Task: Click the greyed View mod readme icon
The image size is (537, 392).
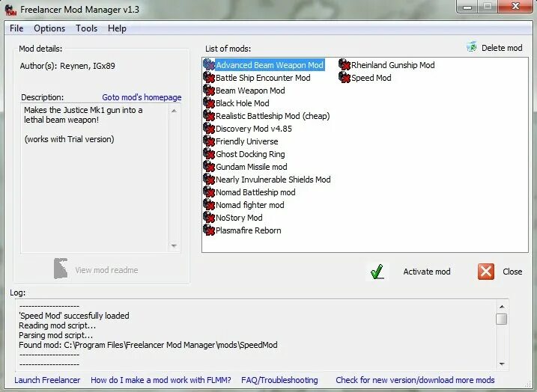Action: [61, 268]
